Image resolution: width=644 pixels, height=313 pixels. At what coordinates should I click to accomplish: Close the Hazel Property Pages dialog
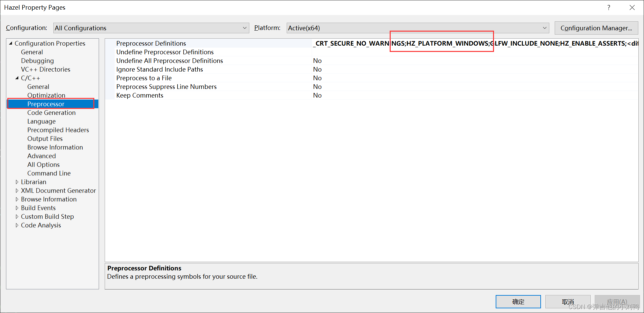coord(632,7)
